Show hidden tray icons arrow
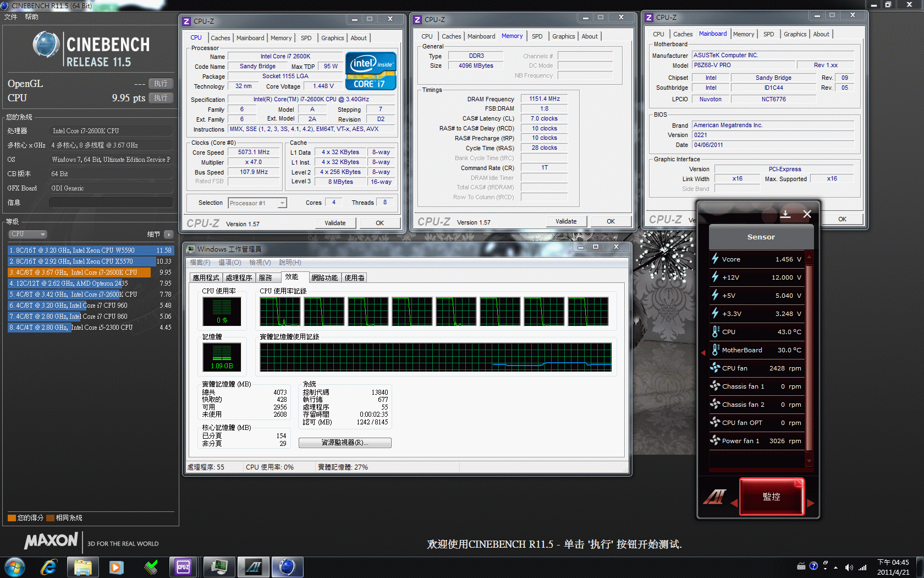 tap(835, 567)
